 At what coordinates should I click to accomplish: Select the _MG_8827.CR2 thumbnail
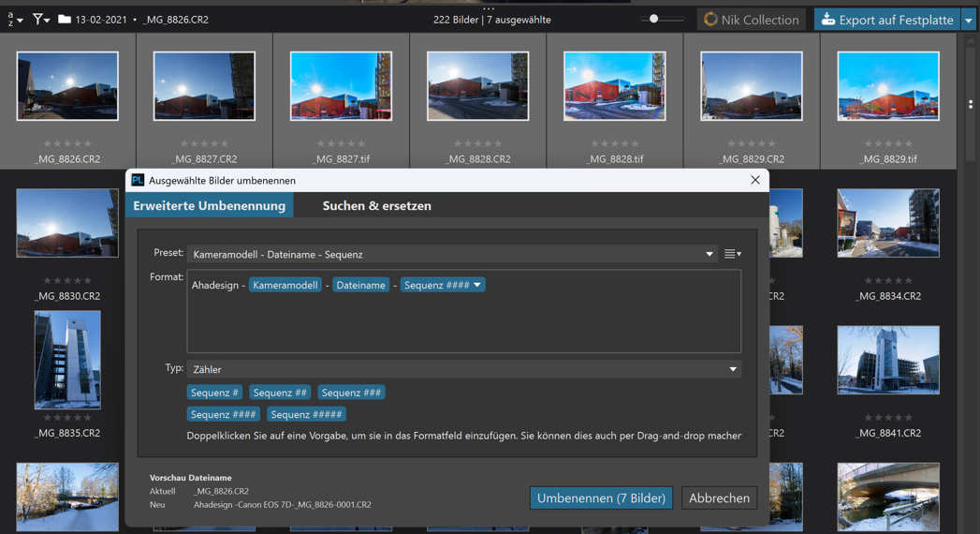click(x=204, y=86)
